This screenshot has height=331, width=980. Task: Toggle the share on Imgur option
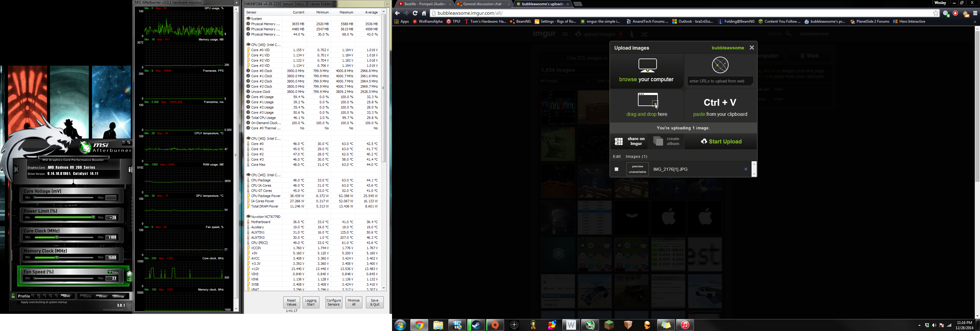click(629, 141)
